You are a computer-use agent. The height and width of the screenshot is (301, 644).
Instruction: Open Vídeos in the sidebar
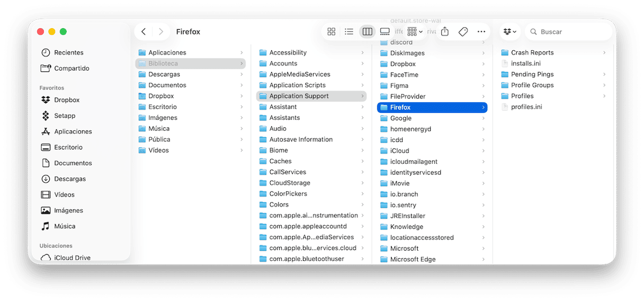click(57, 194)
